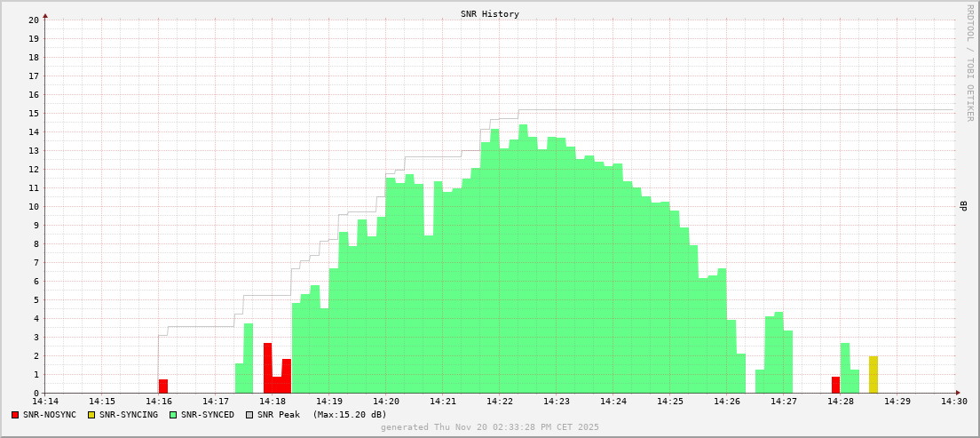
Task: Click the red SNR-NOSYNC legend swatch
Action: tap(15, 415)
